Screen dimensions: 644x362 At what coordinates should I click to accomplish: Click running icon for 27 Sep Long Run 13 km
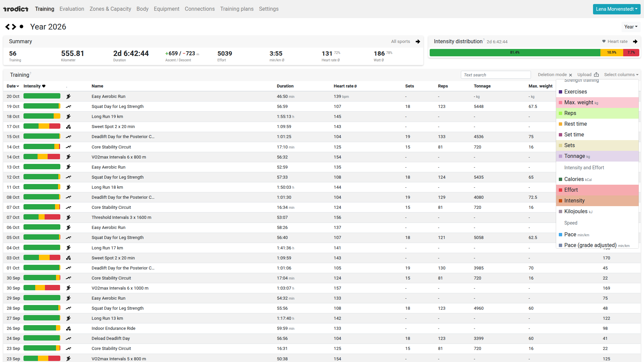[68, 318]
